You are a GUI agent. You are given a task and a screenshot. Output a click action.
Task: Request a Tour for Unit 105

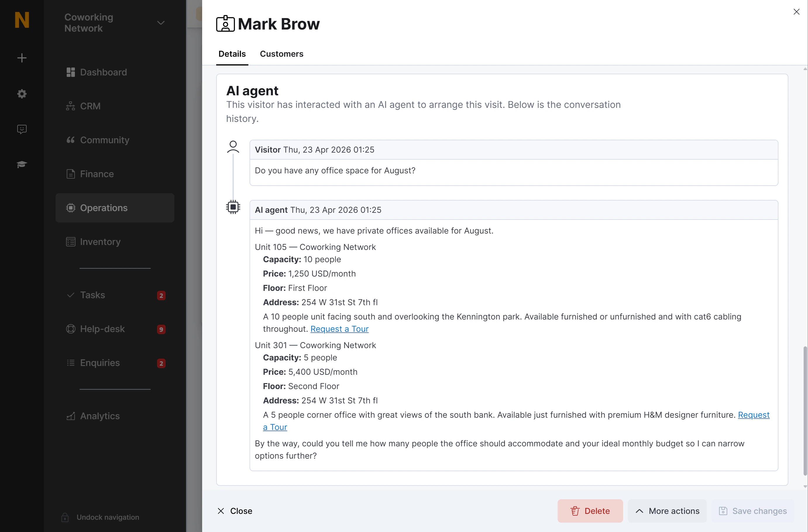coord(339,329)
